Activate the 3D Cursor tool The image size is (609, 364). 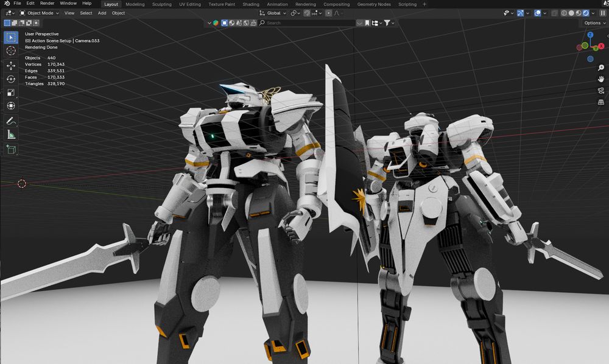(x=11, y=51)
